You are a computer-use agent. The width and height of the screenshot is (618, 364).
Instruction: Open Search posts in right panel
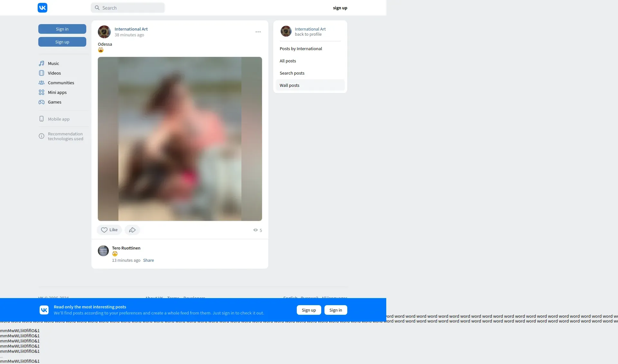(292, 73)
